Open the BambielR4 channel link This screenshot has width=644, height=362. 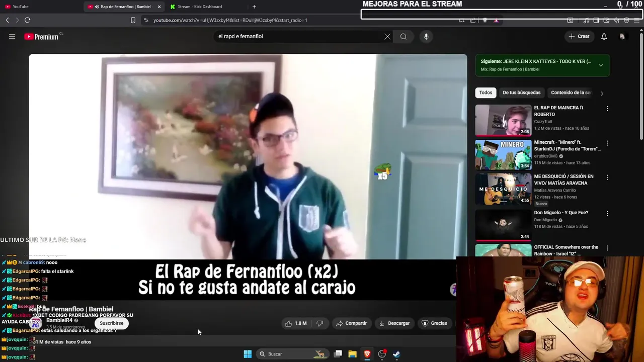coord(59,320)
